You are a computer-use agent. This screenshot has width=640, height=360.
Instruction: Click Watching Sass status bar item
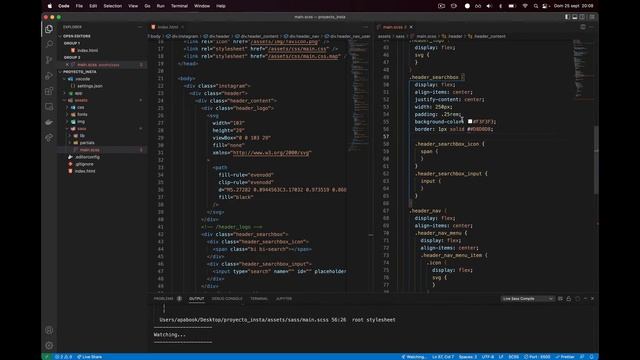click(413, 357)
